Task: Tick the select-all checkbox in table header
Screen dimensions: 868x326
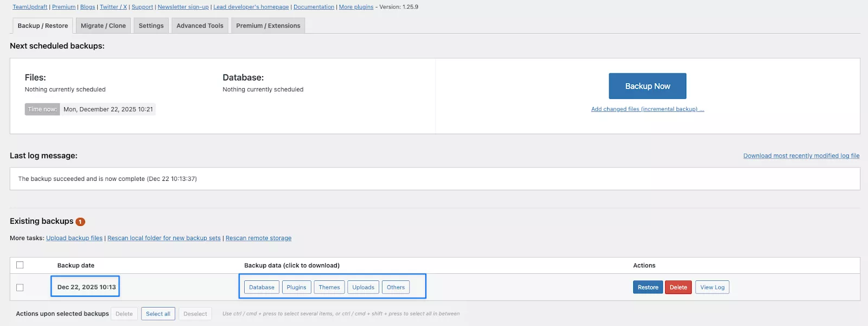Action: (20, 265)
